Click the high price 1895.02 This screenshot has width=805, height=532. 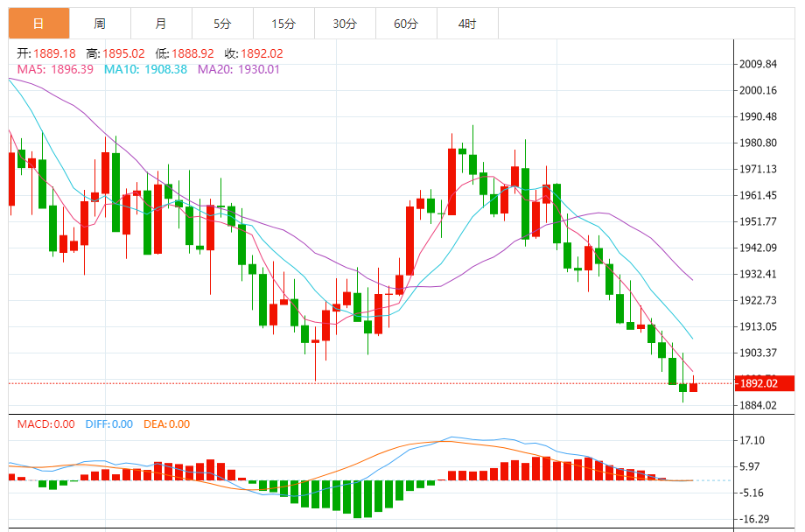(x=123, y=53)
